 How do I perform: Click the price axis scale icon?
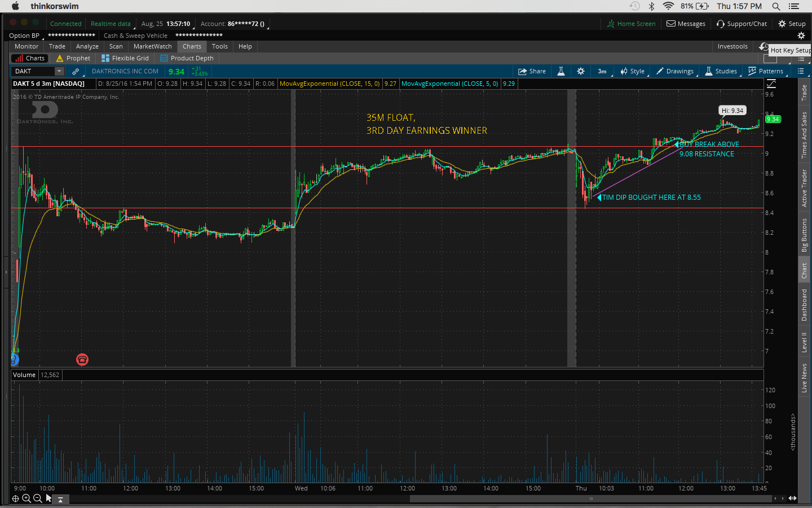(x=771, y=84)
